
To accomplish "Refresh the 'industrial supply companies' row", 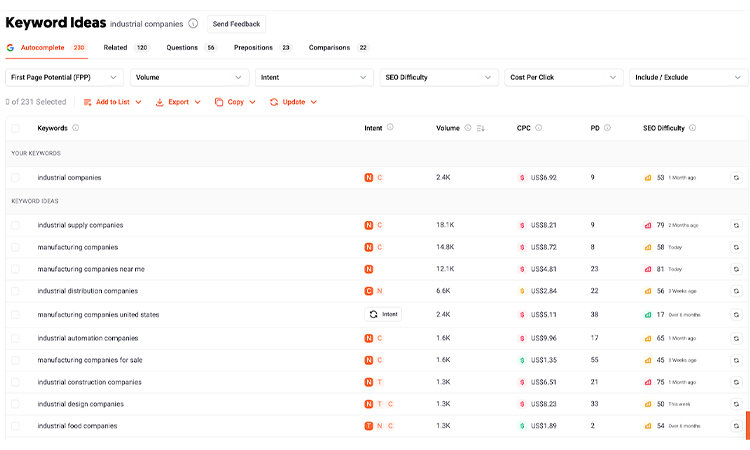I will (x=736, y=225).
